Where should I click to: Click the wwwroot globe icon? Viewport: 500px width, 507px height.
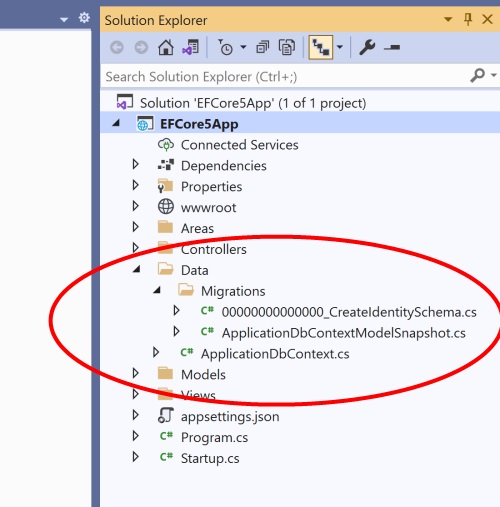click(x=166, y=207)
